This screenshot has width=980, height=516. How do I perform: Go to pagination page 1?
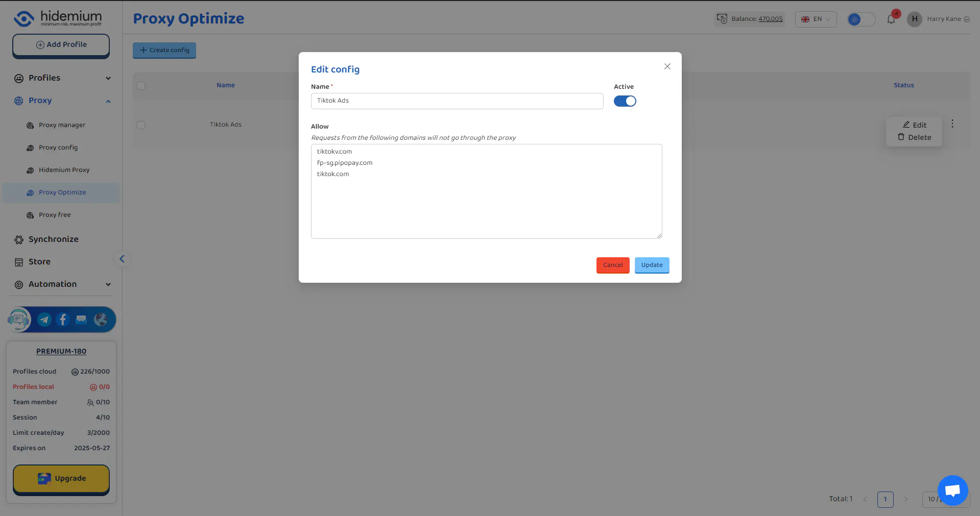(885, 499)
